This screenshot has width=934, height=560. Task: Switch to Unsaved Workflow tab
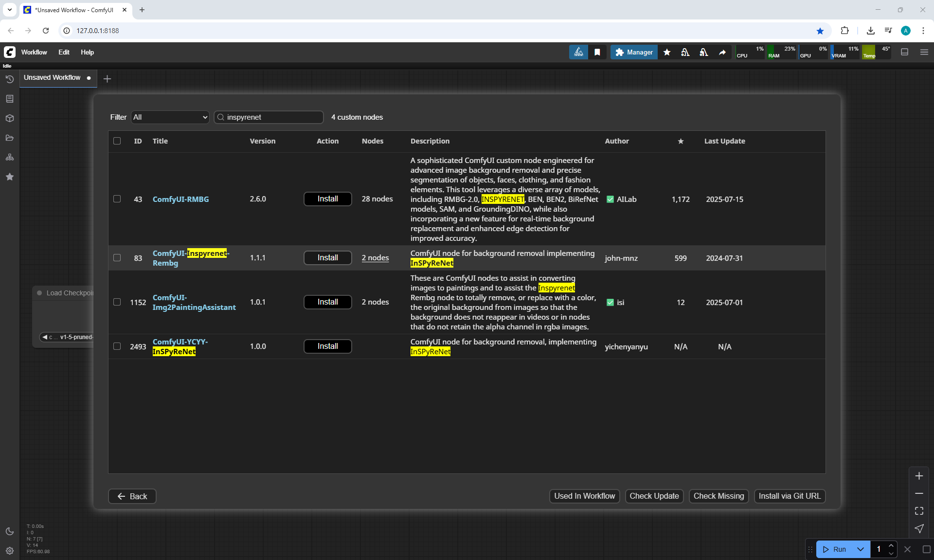pyautogui.click(x=53, y=78)
